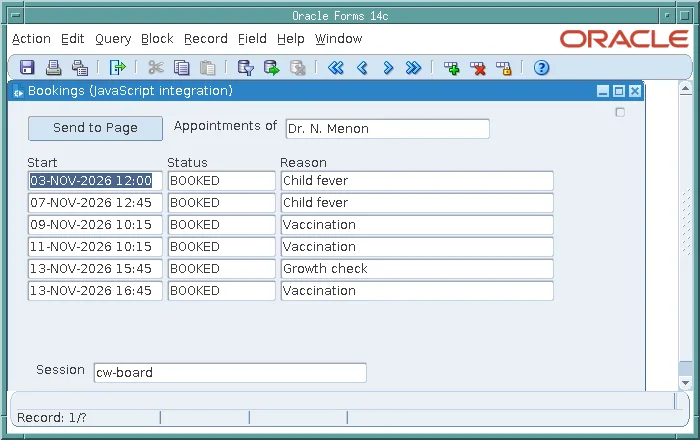Select the 03-NOV-2026 12:00 start field
700x440 pixels.
(x=95, y=181)
